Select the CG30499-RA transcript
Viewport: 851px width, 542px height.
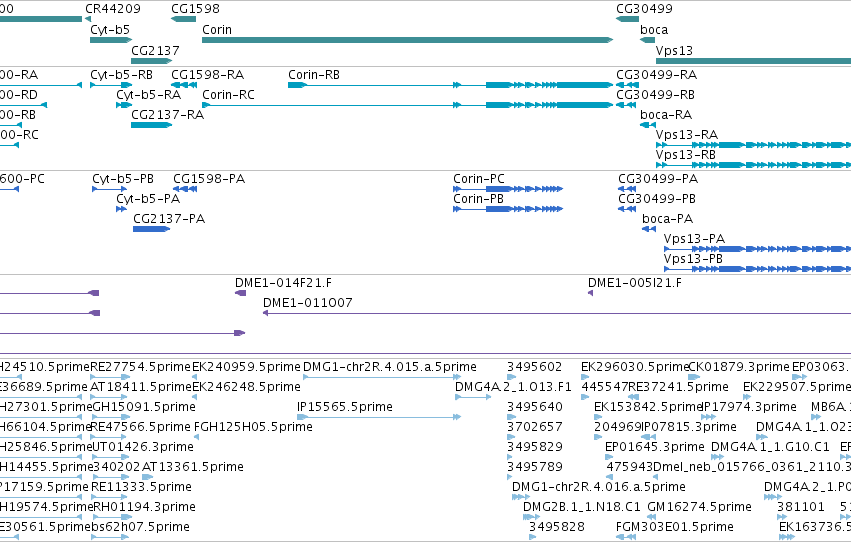[627, 85]
